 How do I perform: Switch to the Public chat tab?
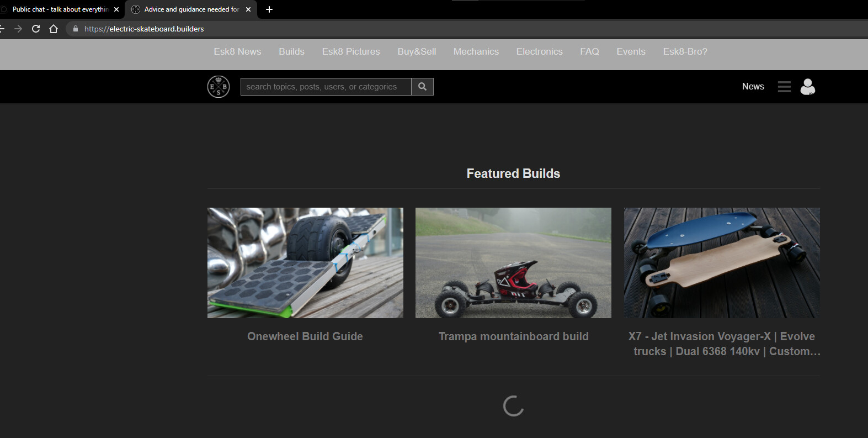pyautogui.click(x=60, y=9)
